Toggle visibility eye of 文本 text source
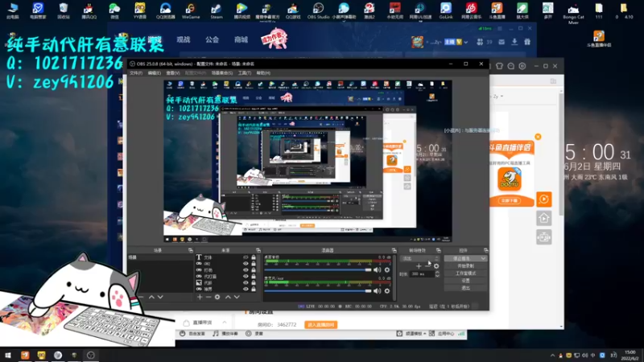 246,257
